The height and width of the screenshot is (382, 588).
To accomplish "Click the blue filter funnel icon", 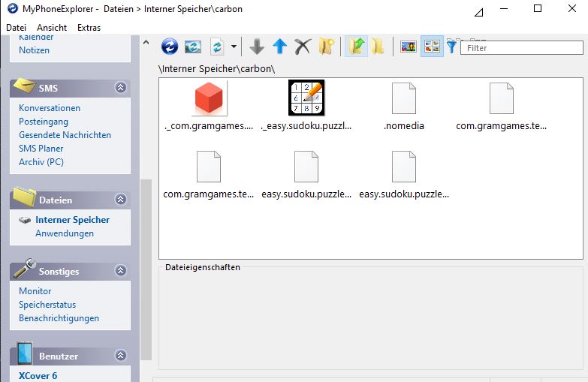I will [451, 47].
